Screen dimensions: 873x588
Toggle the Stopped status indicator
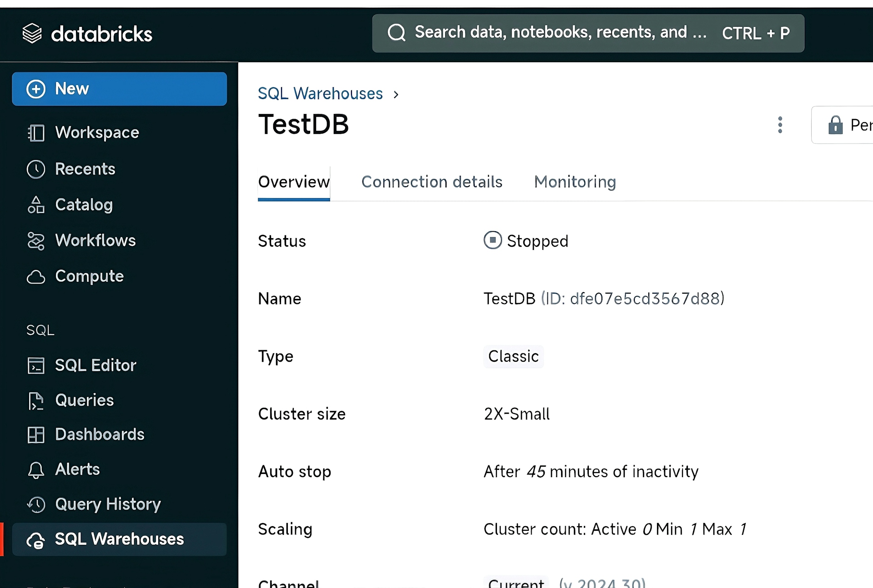(492, 241)
